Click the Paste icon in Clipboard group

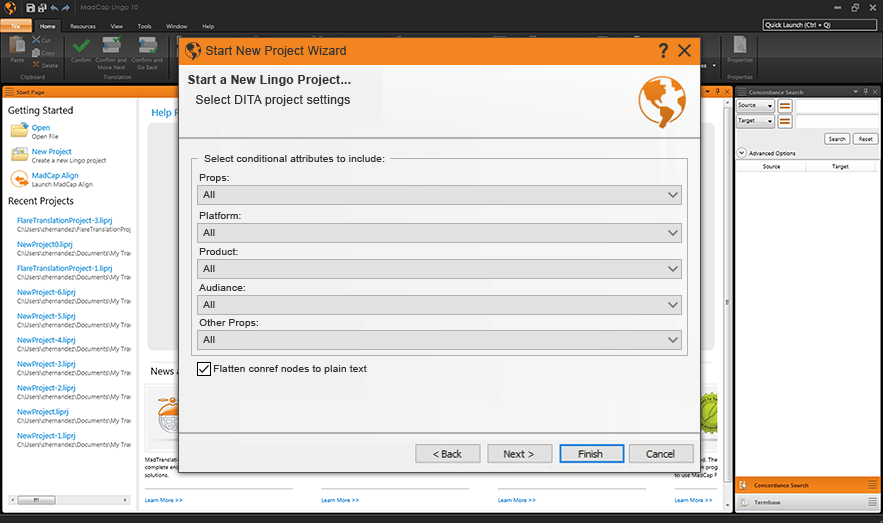(x=17, y=45)
